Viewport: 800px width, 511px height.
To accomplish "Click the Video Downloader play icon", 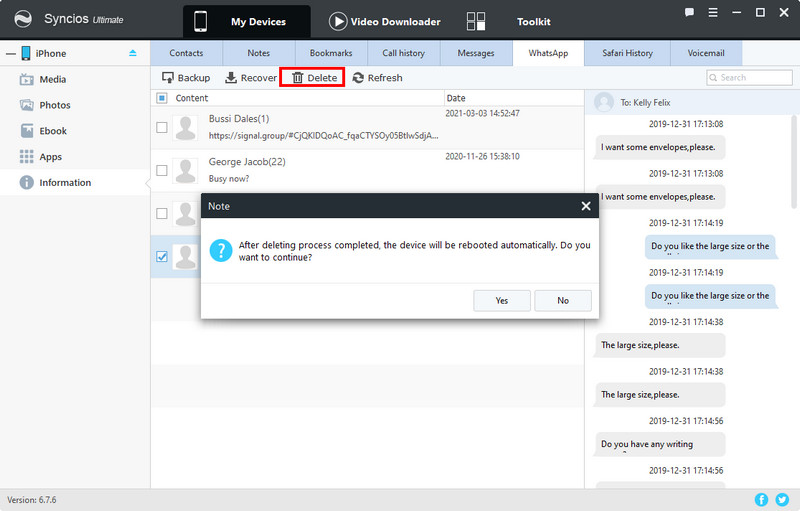I will tap(338, 21).
